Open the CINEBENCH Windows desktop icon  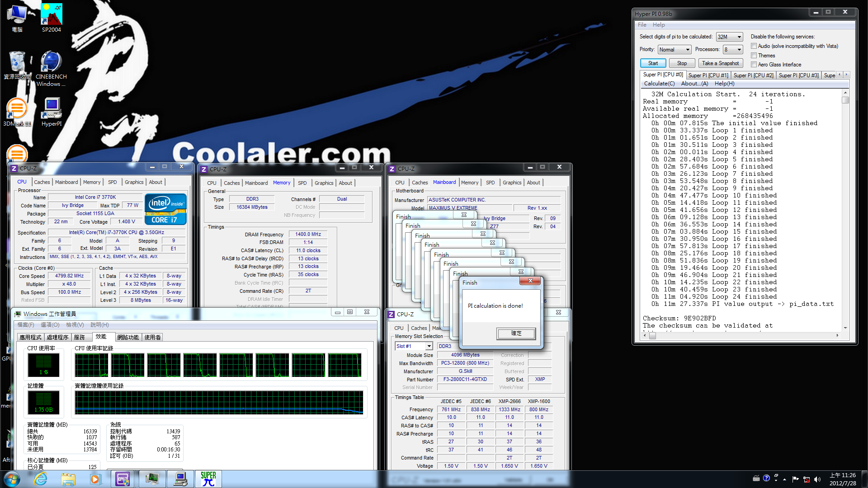(51, 68)
